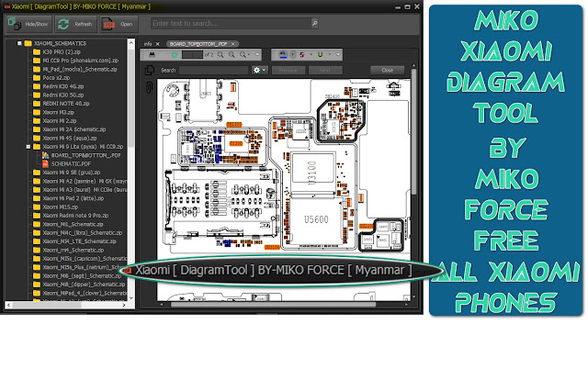Image resolution: width=588 pixels, height=369 pixels.
Task: Select Xiaomi Mi A2 (jasmine) entry
Action: coord(84,182)
